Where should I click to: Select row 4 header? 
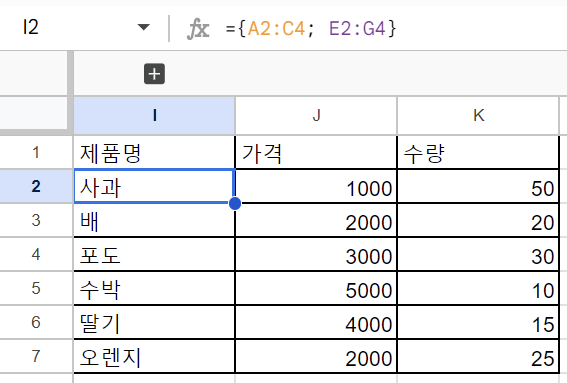tap(36, 254)
